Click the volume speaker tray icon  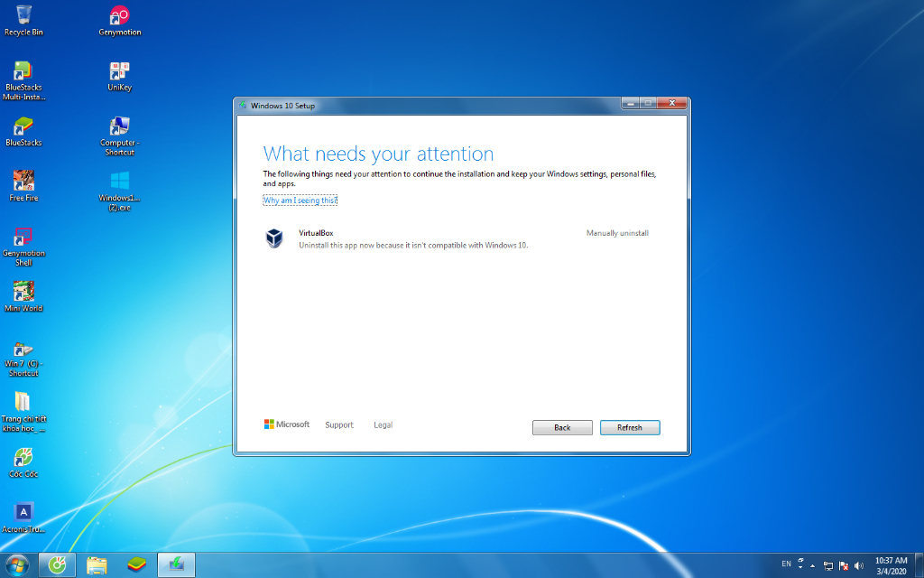[859, 565]
